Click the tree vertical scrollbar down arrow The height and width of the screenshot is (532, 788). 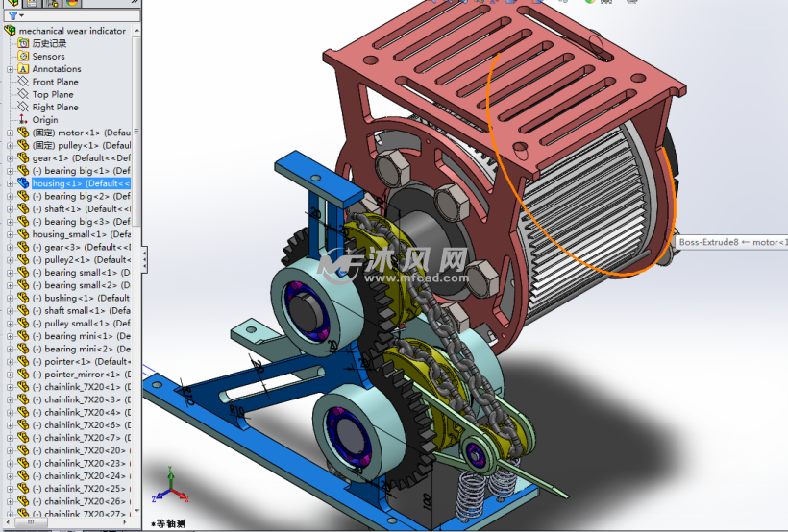point(136,511)
